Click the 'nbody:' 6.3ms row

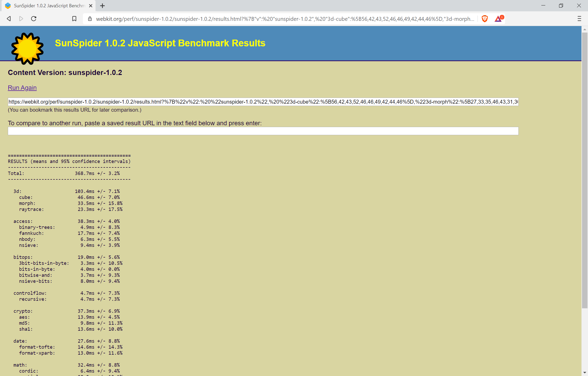pos(69,239)
